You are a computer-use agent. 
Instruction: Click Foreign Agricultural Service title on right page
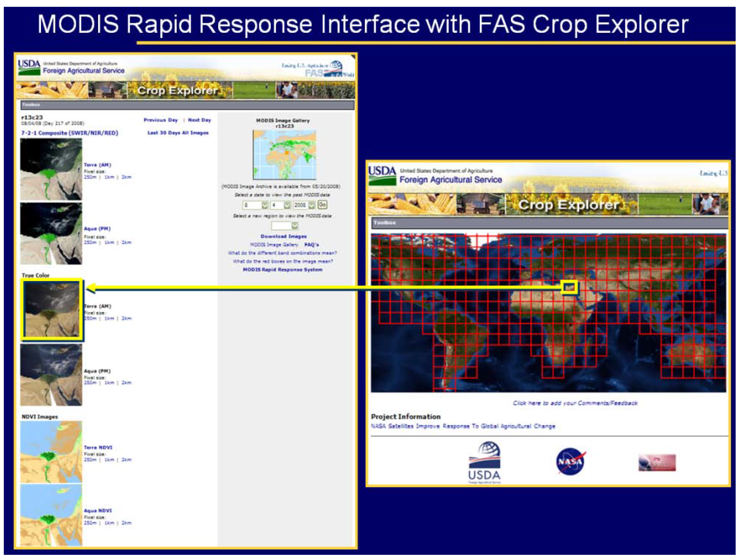click(451, 180)
